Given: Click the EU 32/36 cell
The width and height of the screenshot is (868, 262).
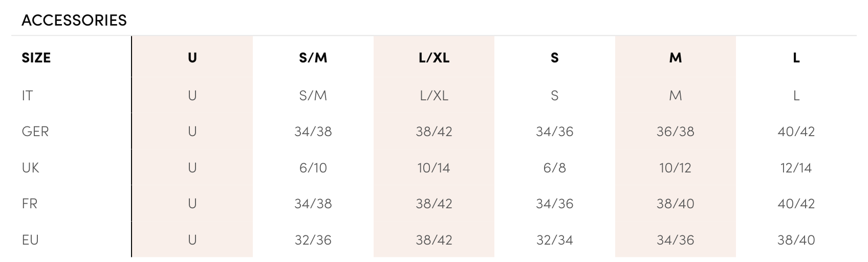Looking at the screenshot, I should (x=313, y=240).
